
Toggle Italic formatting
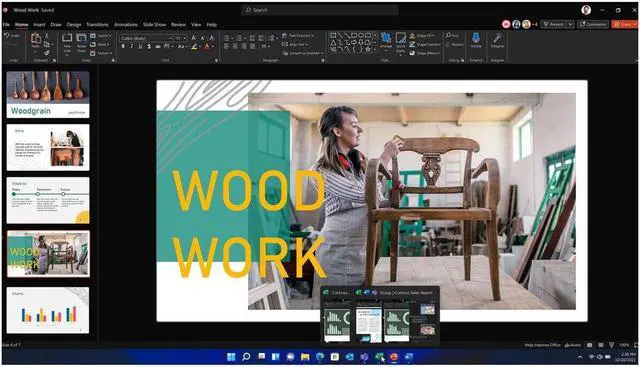[x=131, y=47]
